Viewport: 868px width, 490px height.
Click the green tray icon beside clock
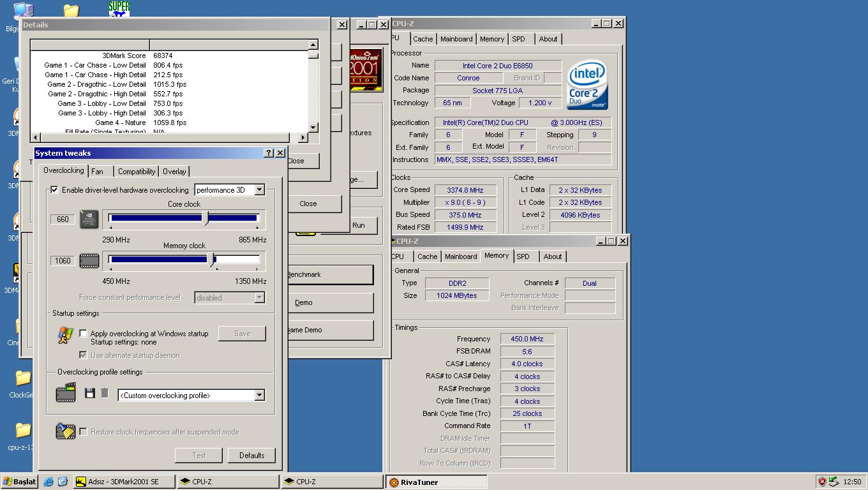(834, 482)
